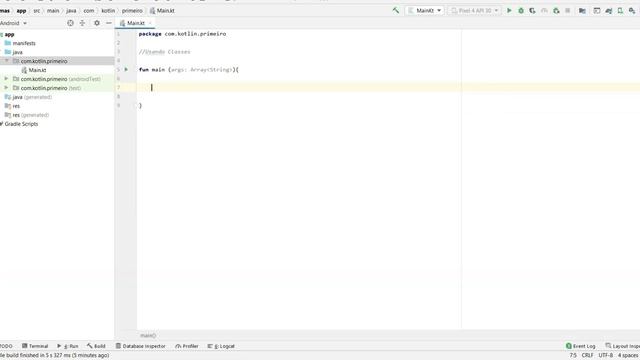Screen dimensions: 640x360
Task: Click the 'app' breadcrumb in navigation bar
Action: tap(21, 11)
